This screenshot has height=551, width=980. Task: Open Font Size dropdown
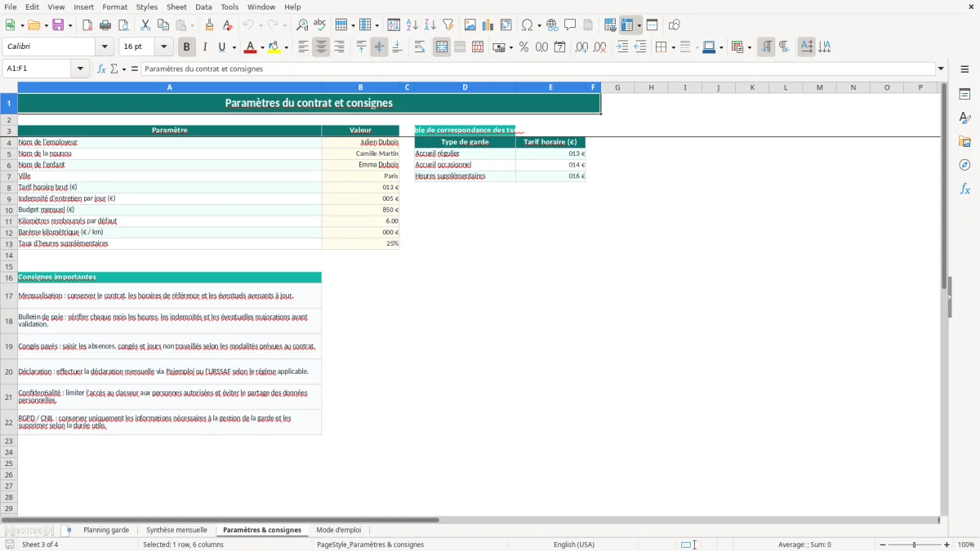click(x=163, y=47)
